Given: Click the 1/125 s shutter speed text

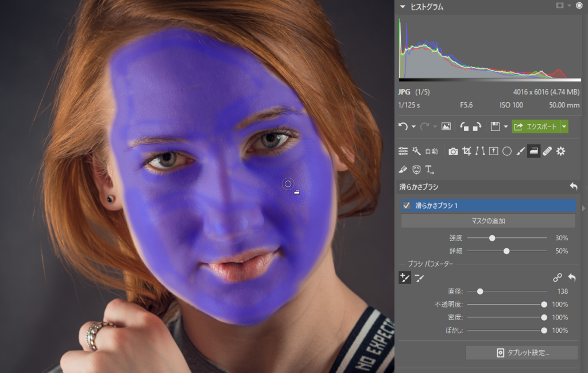Looking at the screenshot, I should 409,105.
